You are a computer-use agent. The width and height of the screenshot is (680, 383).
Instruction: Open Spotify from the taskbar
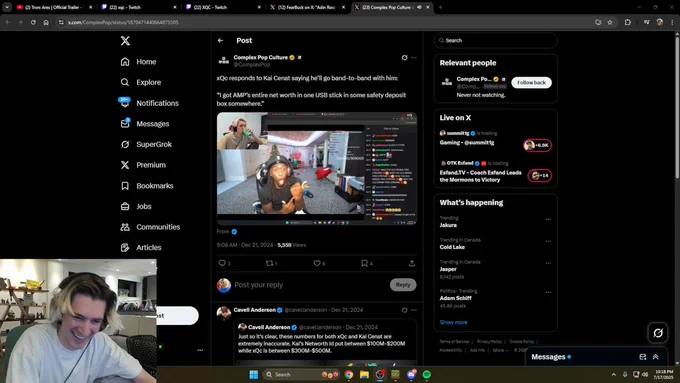click(x=427, y=374)
